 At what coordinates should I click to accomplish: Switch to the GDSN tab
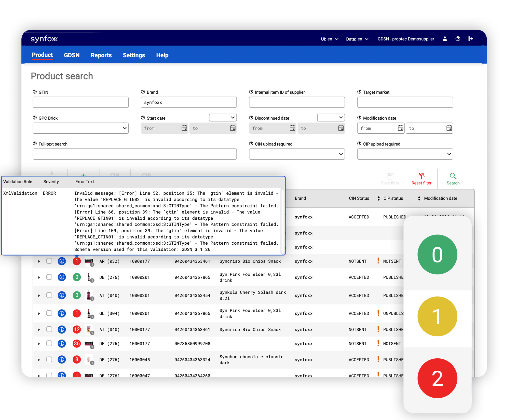coord(72,55)
